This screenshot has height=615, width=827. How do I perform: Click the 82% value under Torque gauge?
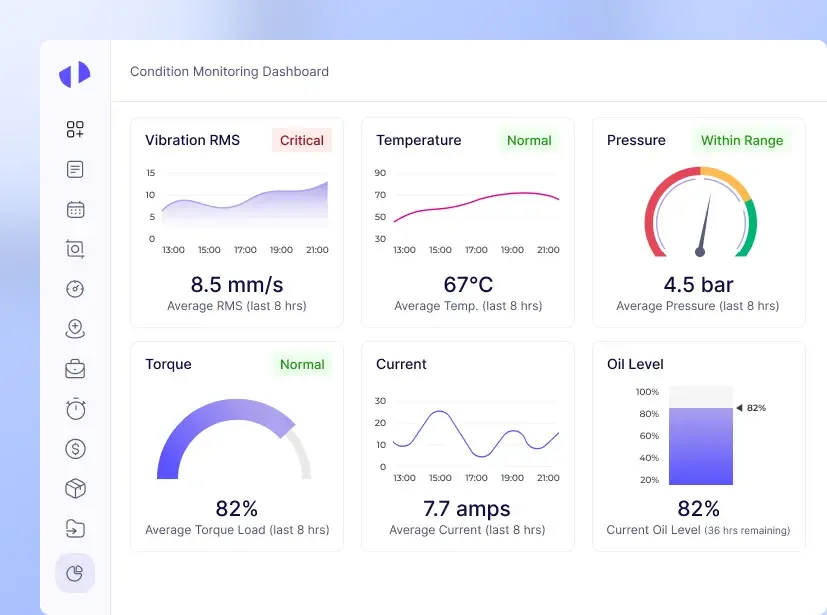237,509
